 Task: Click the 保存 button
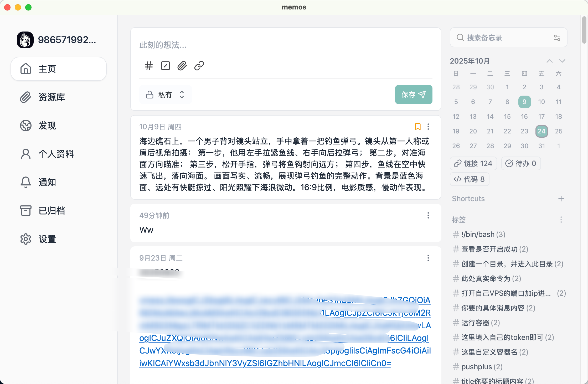[413, 95]
